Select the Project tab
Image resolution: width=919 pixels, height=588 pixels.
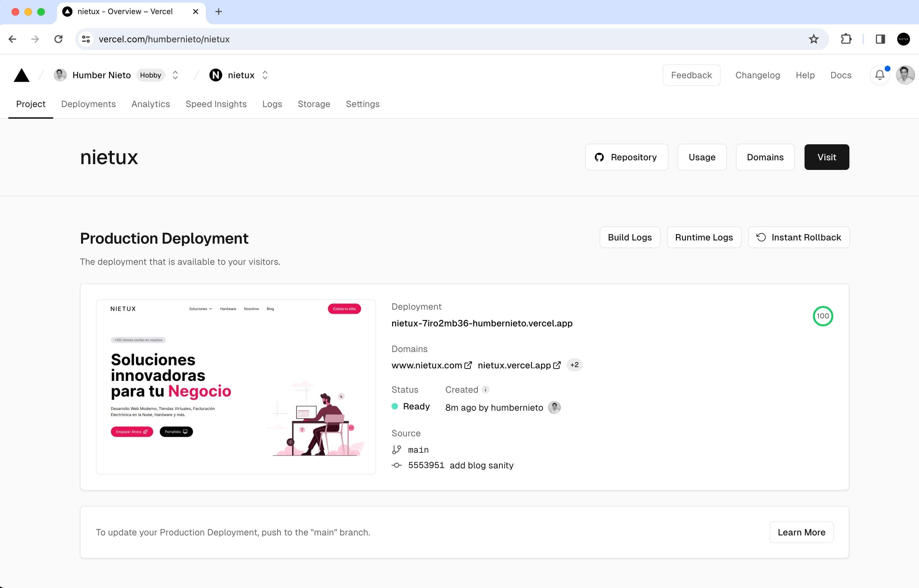[30, 104]
